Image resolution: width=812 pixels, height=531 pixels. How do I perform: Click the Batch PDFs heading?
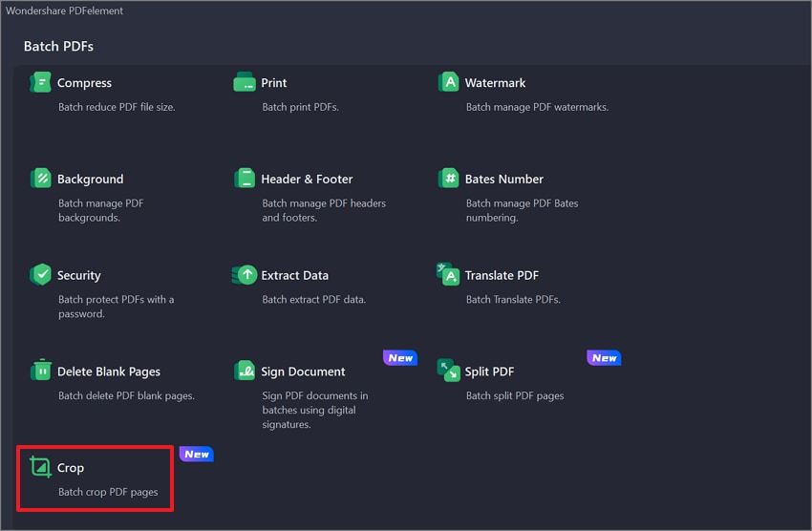pyautogui.click(x=58, y=46)
